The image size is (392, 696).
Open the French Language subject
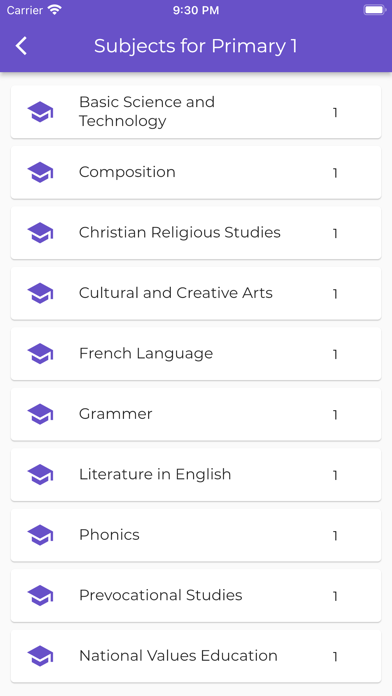[196, 354]
